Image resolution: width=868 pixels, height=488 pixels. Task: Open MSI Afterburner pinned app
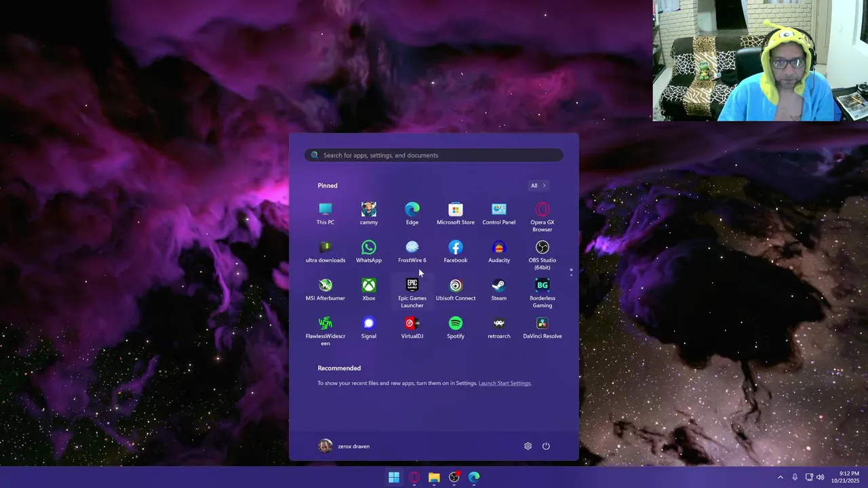pyautogui.click(x=325, y=290)
